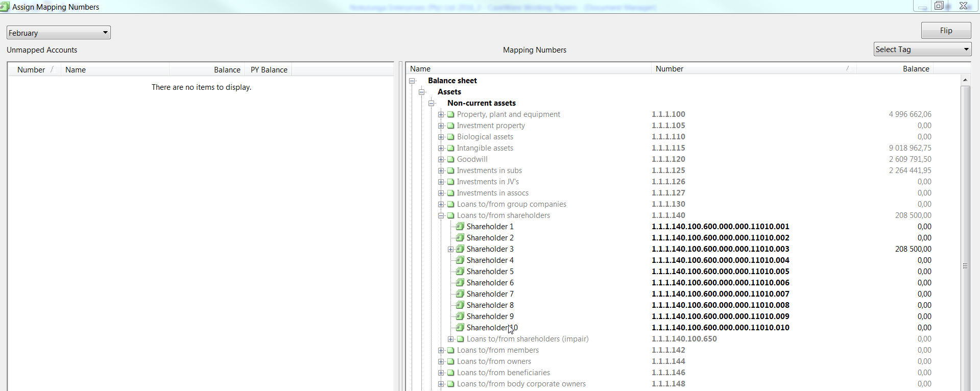
Task: Click the Investments in subs folder icon
Action: pyautogui.click(x=451, y=170)
